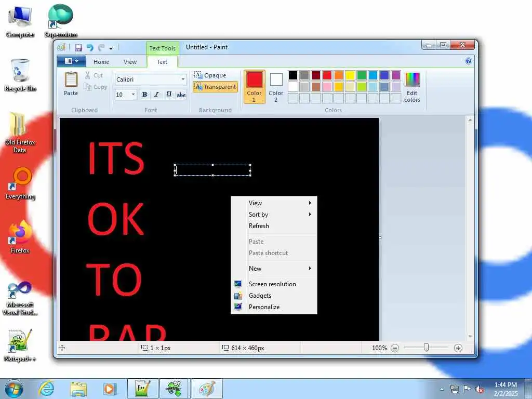Click the Paint palette taskbar button
This screenshot has height=399, width=532.
pos(207,389)
